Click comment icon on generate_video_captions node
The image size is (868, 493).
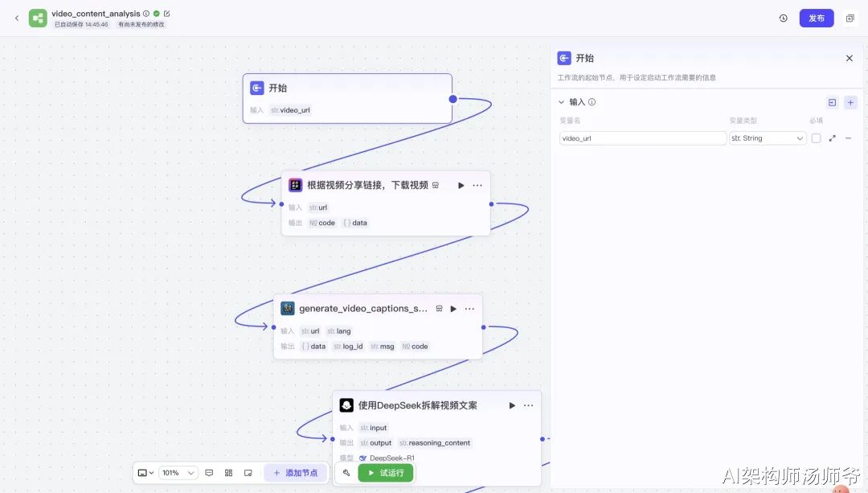point(439,309)
